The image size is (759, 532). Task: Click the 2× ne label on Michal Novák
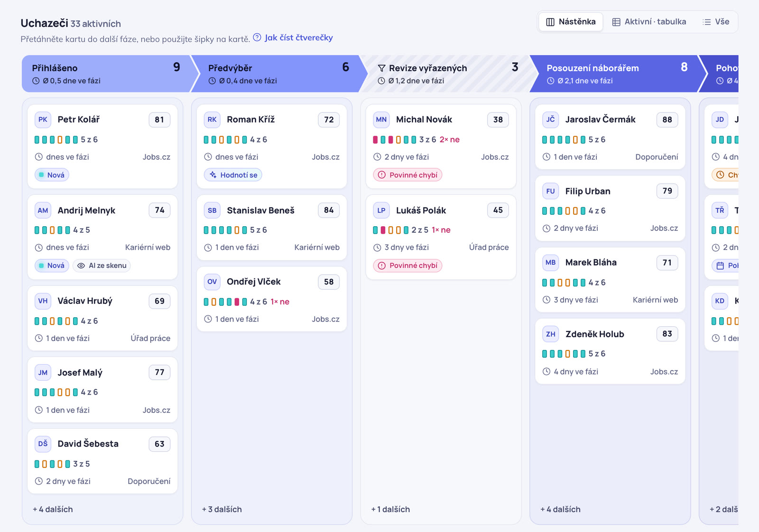tap(450, 140)
